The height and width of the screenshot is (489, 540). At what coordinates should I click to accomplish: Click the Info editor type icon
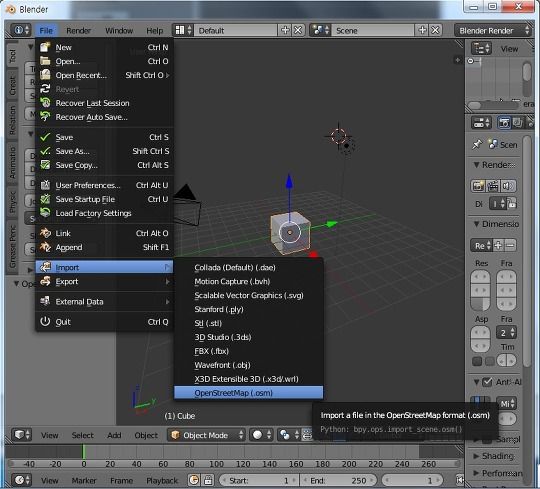click(21, 30)
